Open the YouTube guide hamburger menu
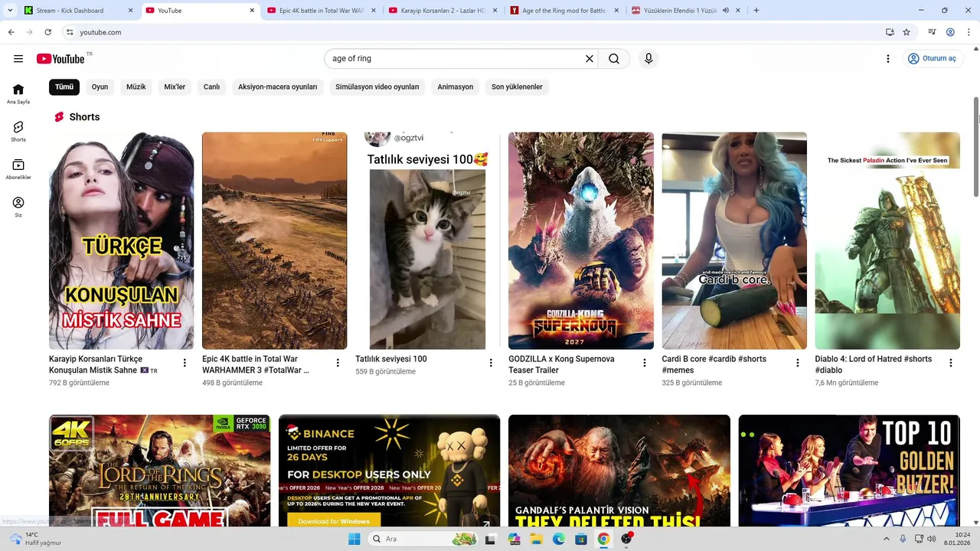This screenshot has width=980, height=551. tap(18, 59)
